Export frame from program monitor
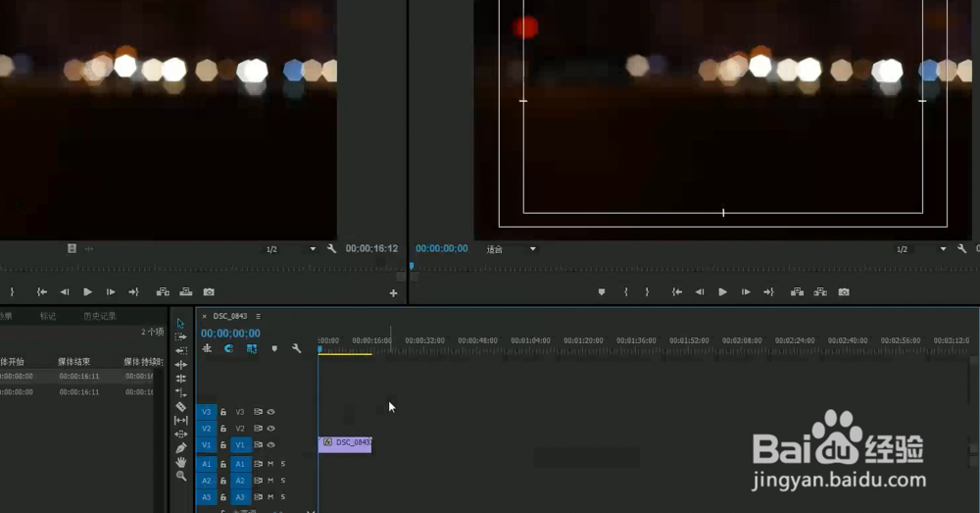This screenshot has height=513, width=980. (x=844, y=292)
